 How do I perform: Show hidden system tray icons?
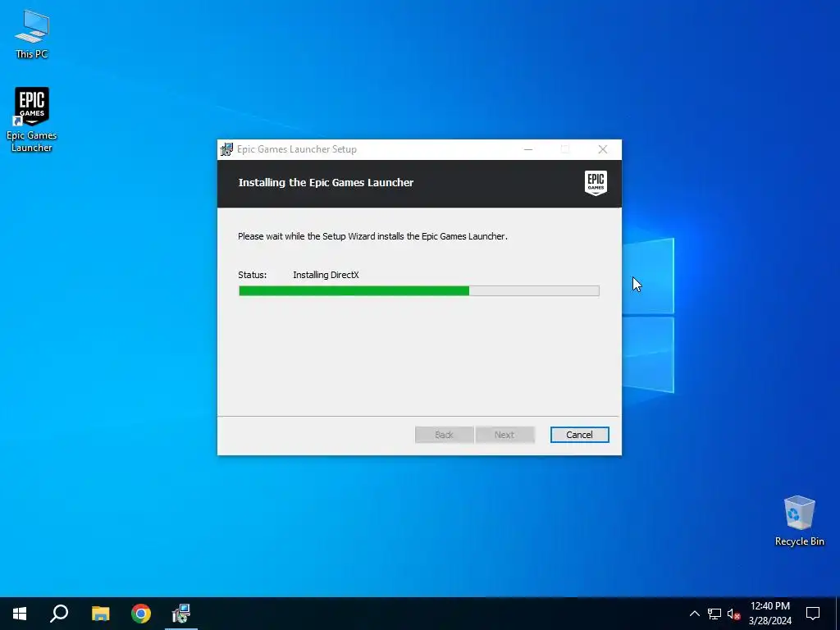pos(694,614)
